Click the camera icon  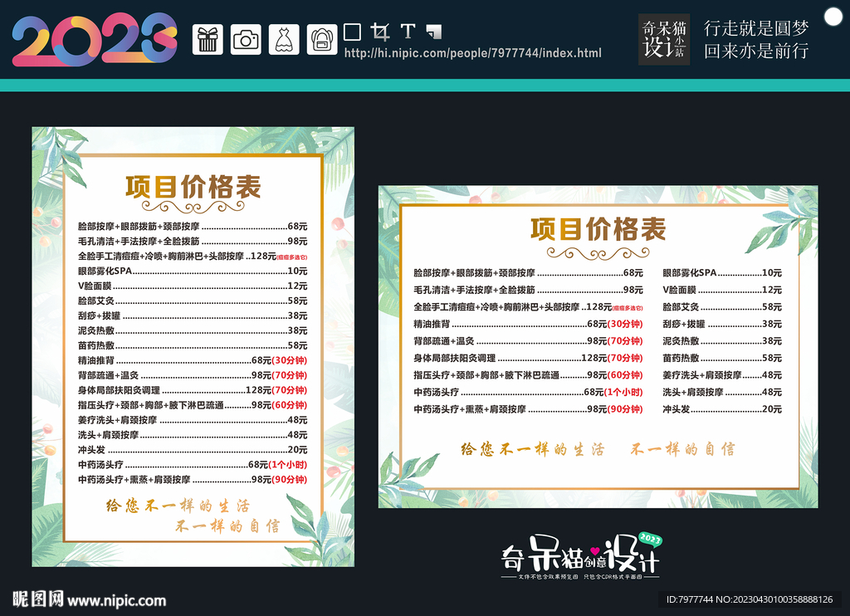tap(246, 39)
